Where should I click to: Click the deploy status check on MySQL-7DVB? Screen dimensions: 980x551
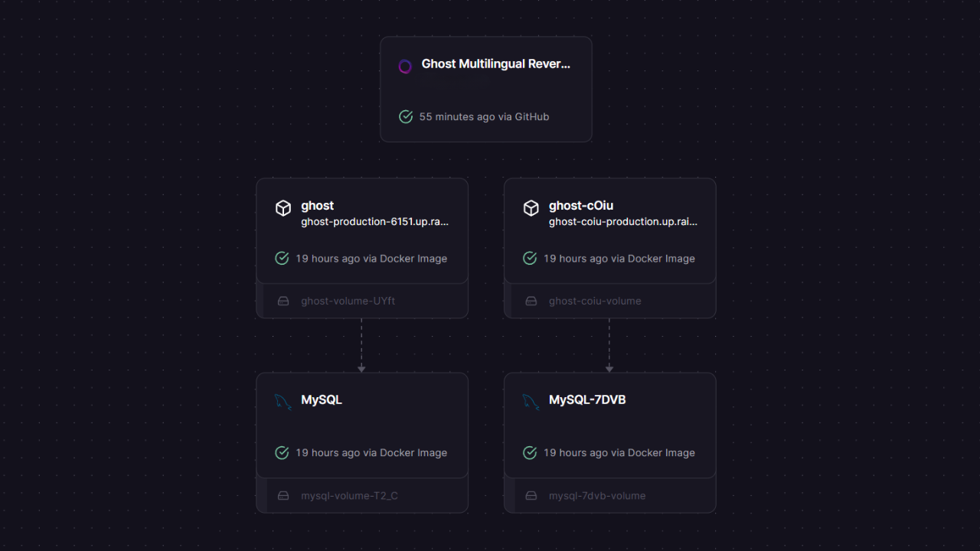click(x=529, y=452)
